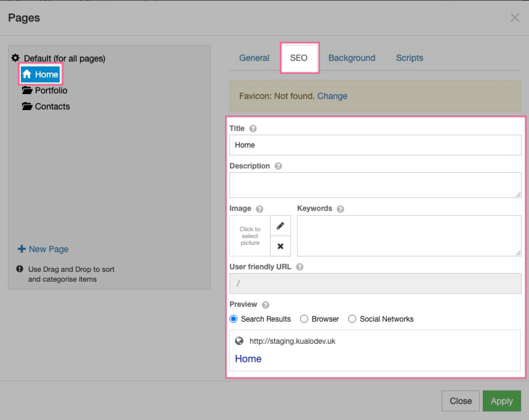Click the exclamation info icon by Drag and Drop hint
This screenshot has height=420, width=529.
tap(20, 269)
